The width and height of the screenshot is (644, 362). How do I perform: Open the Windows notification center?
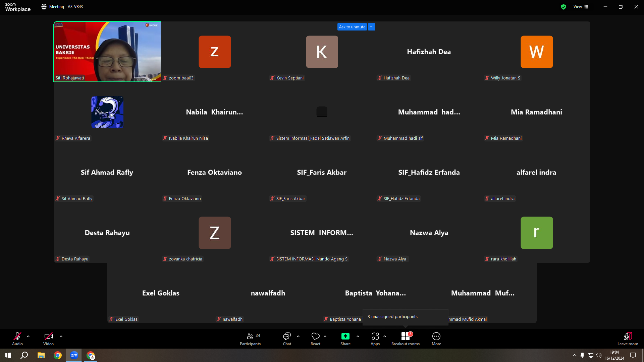[633, 355]
